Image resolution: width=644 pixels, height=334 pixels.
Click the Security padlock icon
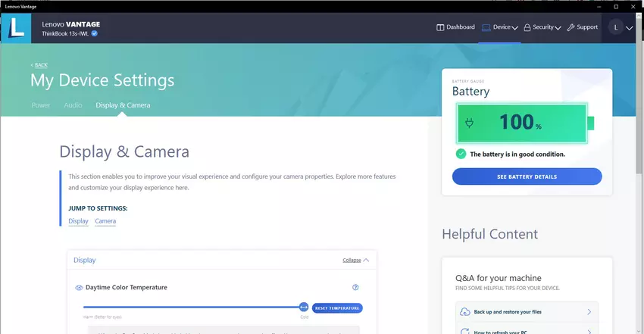click(x=527, y=27)
